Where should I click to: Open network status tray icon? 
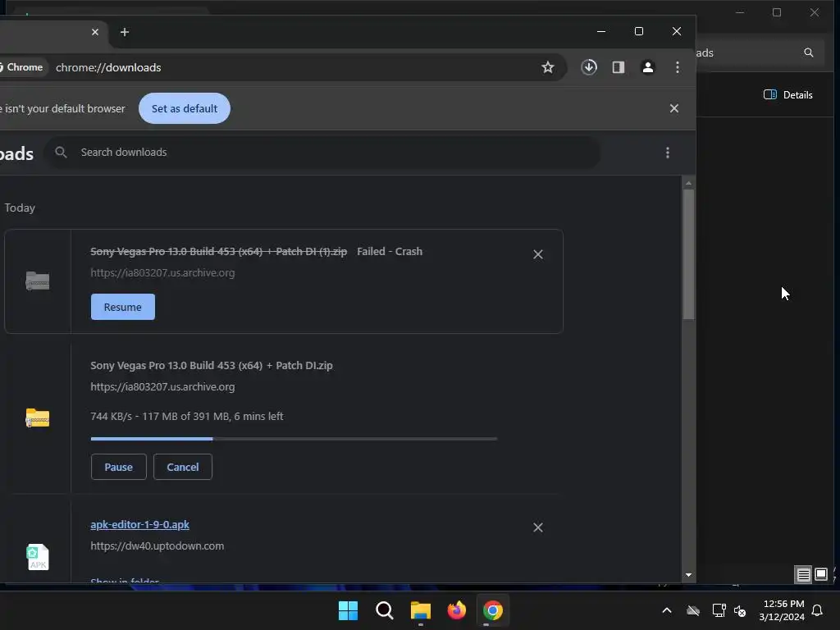click(719, 610)
